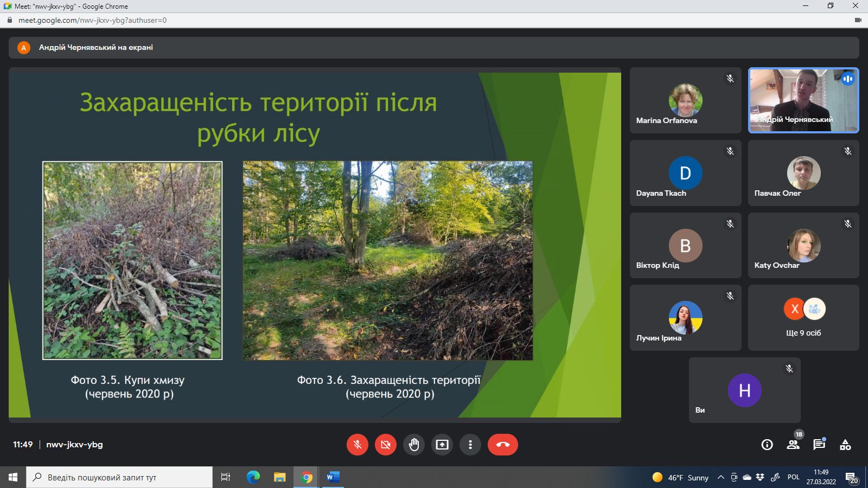Unmute the microphone in the call controls
Screen dimensions: 868x488
pos(358,445)
